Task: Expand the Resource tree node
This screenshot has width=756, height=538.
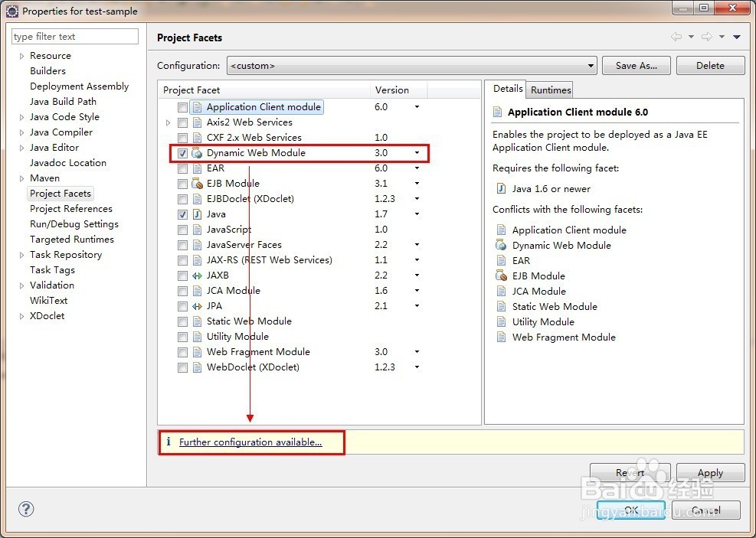Action: coord(21,57)
